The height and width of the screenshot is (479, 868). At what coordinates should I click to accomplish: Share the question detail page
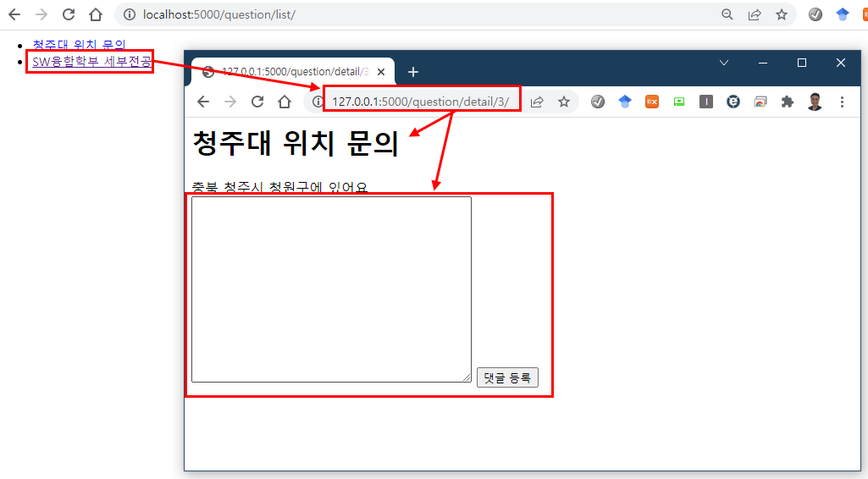pos(537,102)
